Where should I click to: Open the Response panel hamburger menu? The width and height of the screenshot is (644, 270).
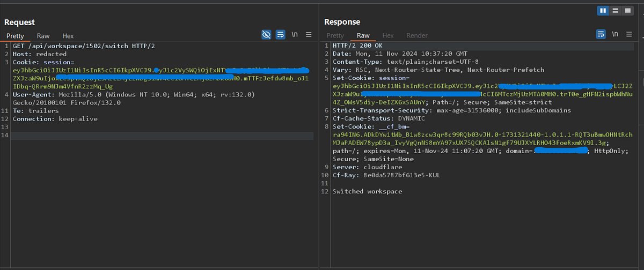click(630, 34)
